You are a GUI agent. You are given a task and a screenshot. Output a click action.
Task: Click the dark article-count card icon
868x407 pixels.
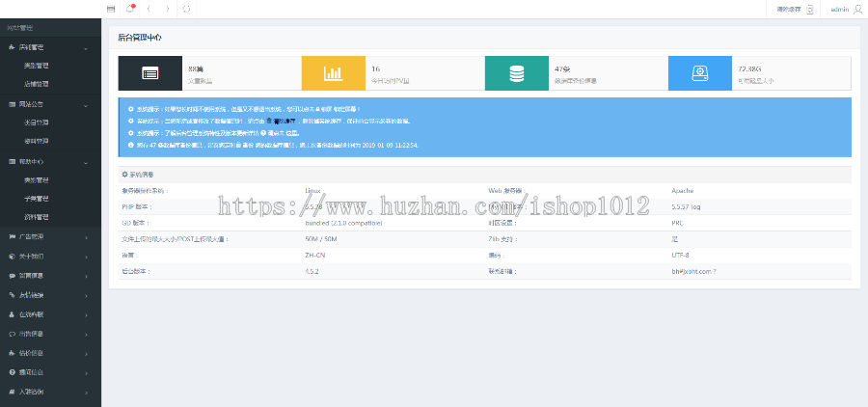(150, 73)
